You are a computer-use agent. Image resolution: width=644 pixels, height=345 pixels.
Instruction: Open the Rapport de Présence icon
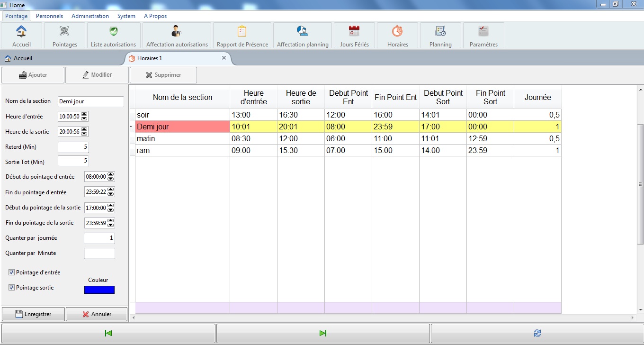tap(242, 32)
